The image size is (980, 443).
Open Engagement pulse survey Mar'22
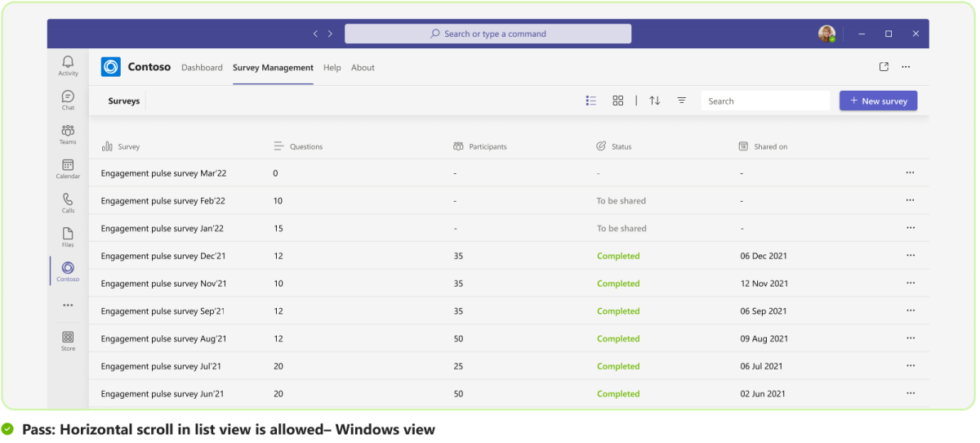tap(163, 173)
